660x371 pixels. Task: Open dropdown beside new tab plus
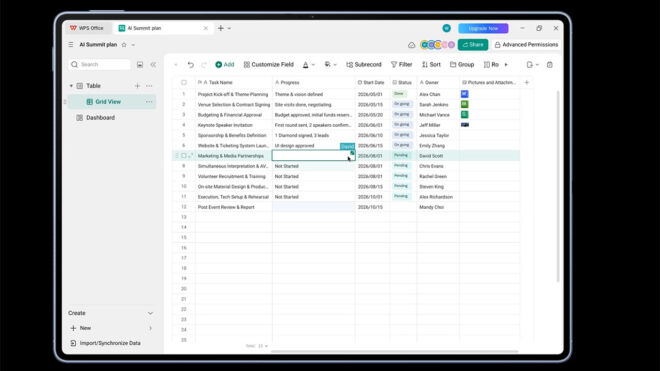coord(229,28)
